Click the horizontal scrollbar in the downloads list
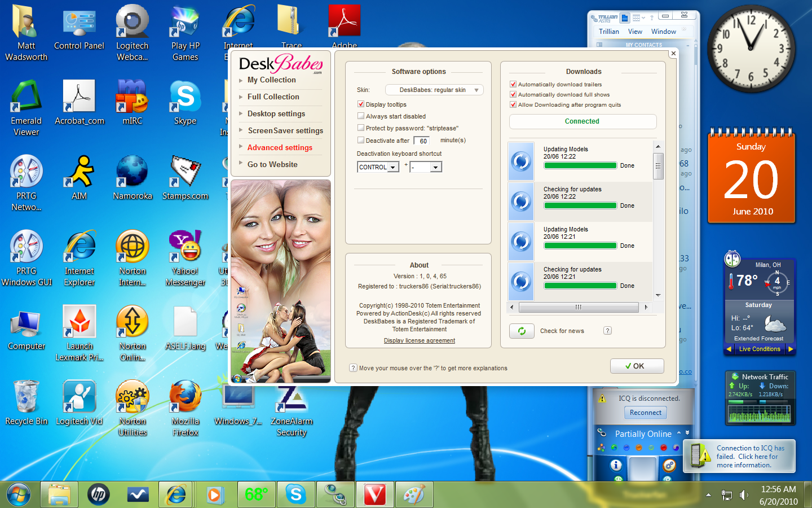The height and width of the screenshot is (508, 812). [x=578, y=307]
